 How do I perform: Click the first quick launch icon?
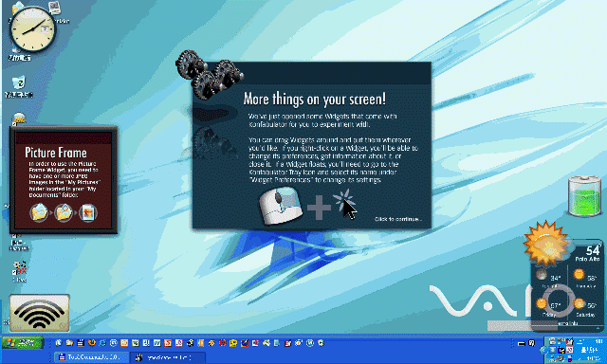click(x=59, y=343)
